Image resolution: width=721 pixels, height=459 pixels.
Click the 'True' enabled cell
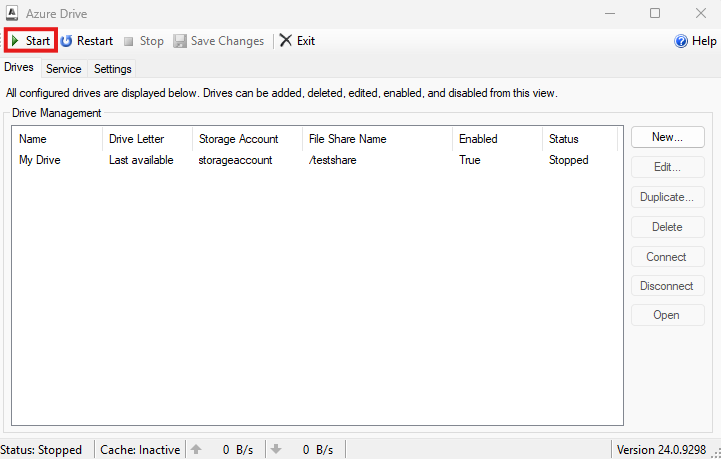[469, 160]
